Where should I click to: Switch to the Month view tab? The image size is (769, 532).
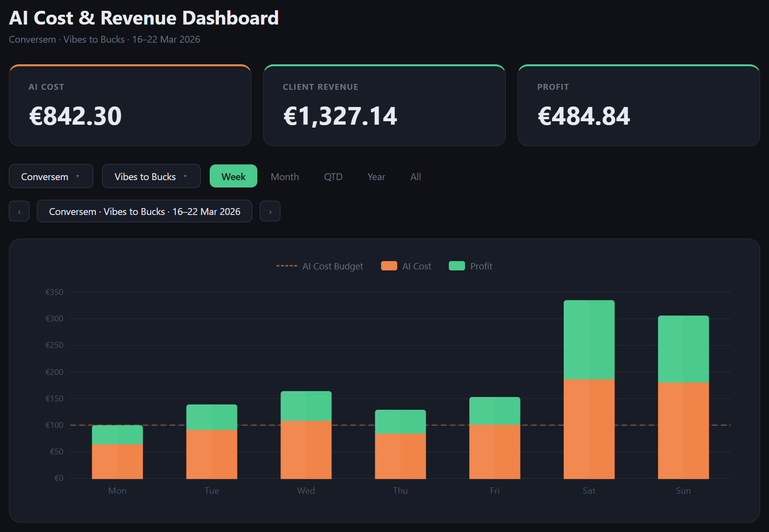coord(284,176)
